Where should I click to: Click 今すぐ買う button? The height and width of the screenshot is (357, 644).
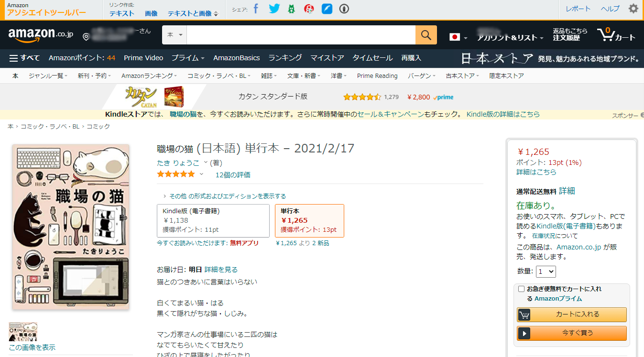572,333
